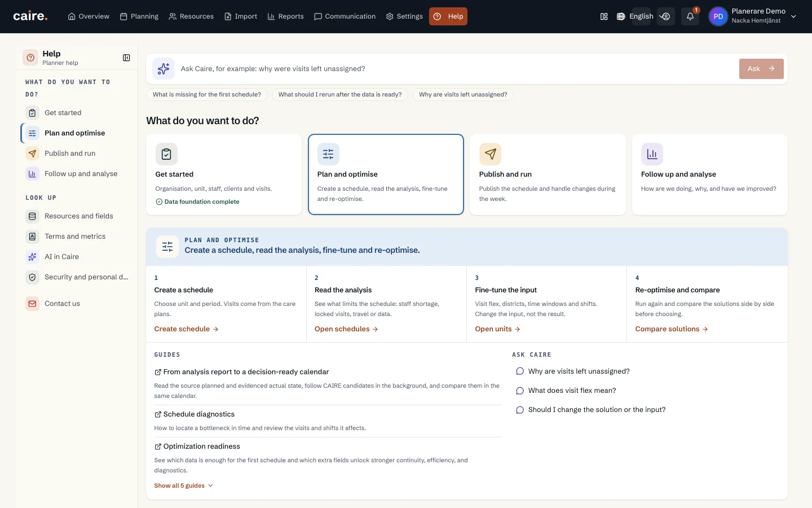Select suggestion 'Why are visits left unassigned?' chip
This screenshot has width=812, height=508.
pos(463,94)
